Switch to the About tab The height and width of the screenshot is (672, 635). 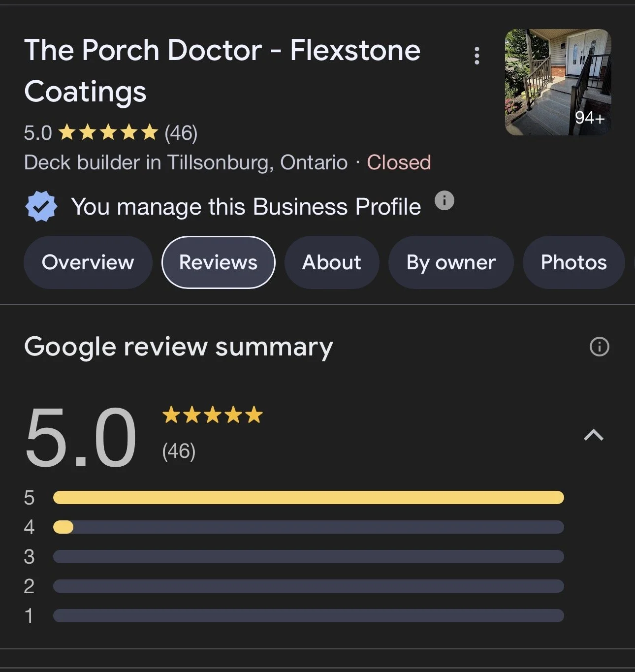(x=332, y=262)
